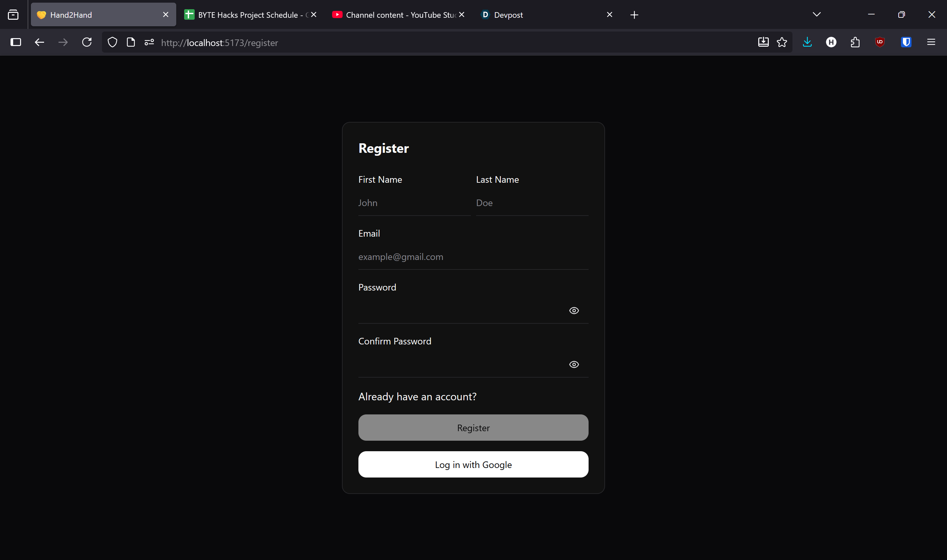Click the Email input field
947x560 pixels.
pos(473,257)
